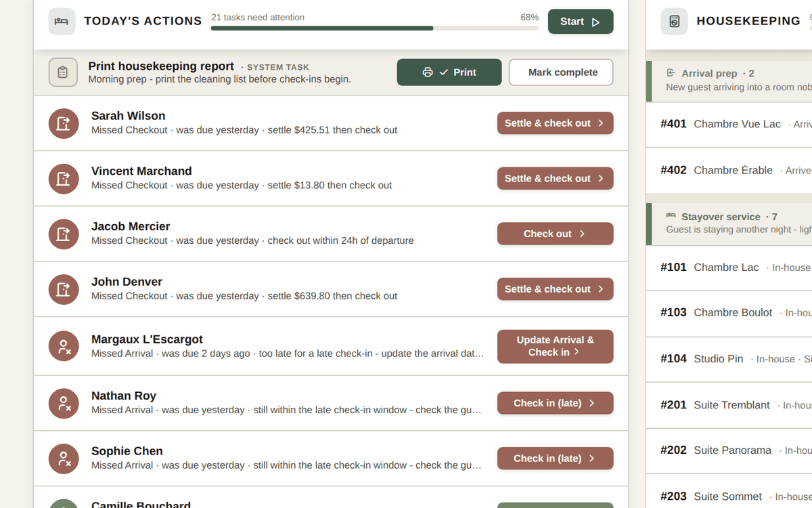Click the 'Print housekeeping report' title

tap(161, 66)
